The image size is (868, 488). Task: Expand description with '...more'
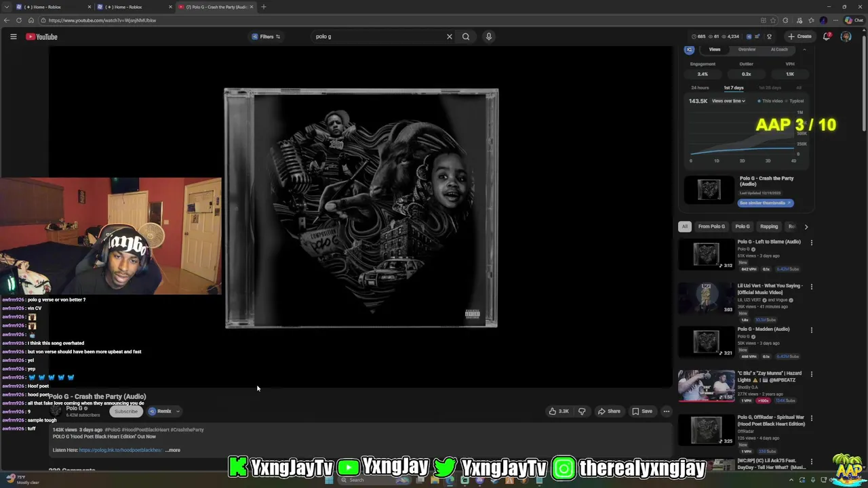[x=174, y=450]
